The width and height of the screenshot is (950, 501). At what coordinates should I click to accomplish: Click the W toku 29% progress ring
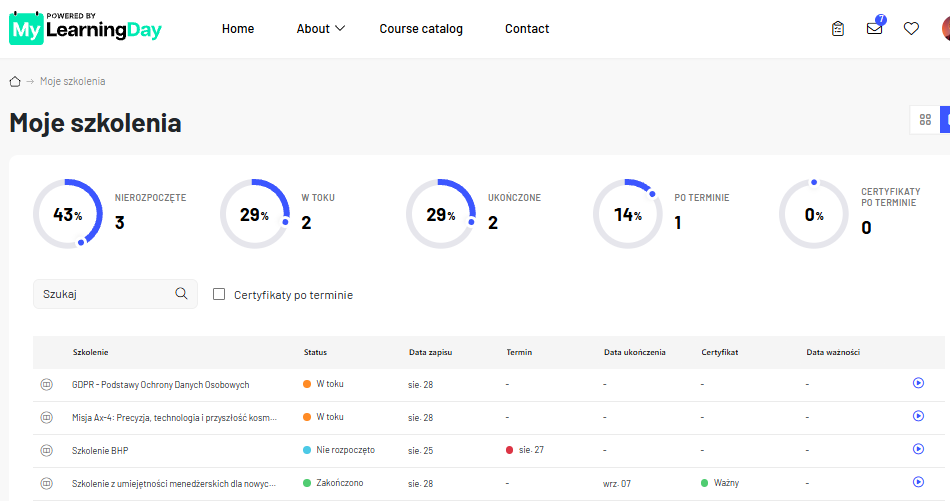click(x=254, y=214)
